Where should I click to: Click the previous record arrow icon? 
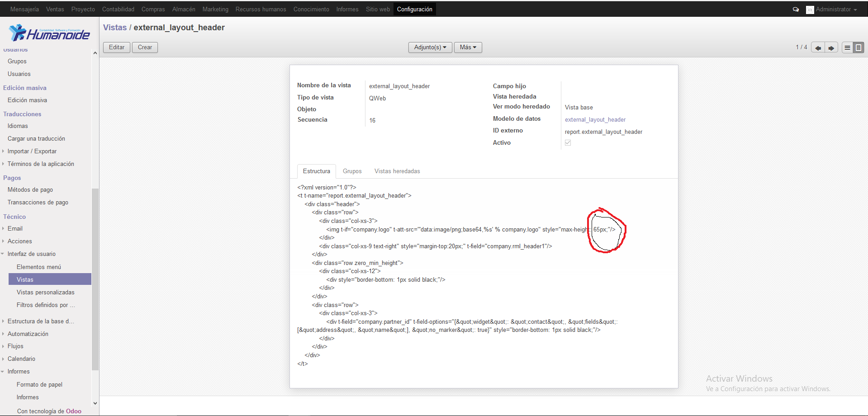818,47
